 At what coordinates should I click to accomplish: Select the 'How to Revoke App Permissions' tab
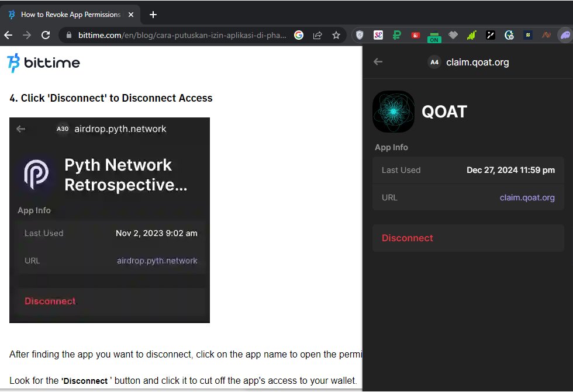[x=71, y=15]
